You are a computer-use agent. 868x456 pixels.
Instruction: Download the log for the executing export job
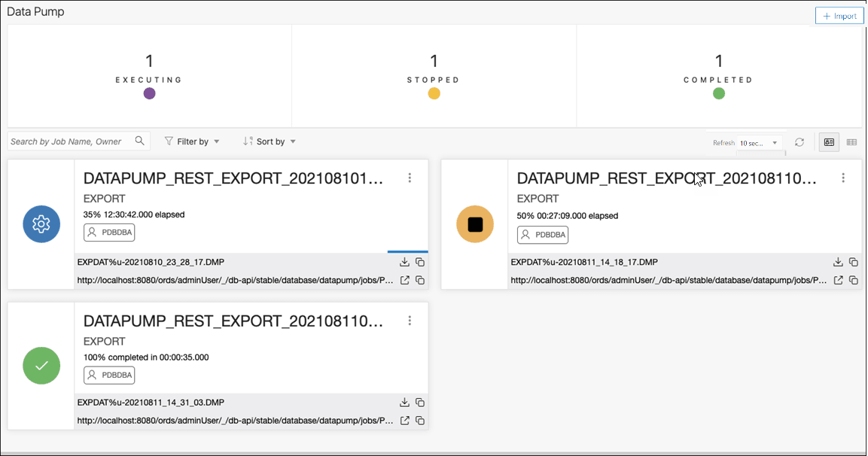404,262
